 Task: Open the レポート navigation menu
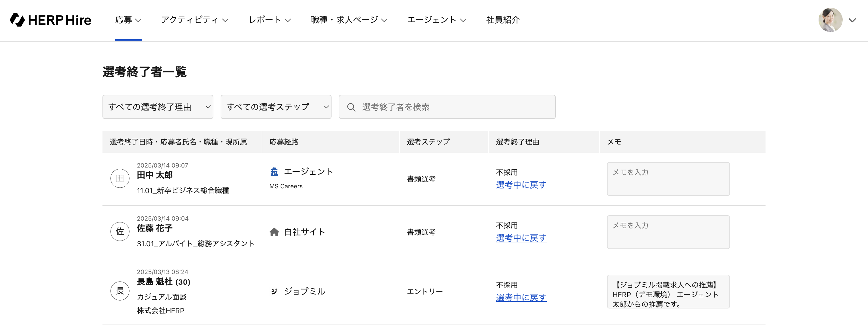click(269, 20)
